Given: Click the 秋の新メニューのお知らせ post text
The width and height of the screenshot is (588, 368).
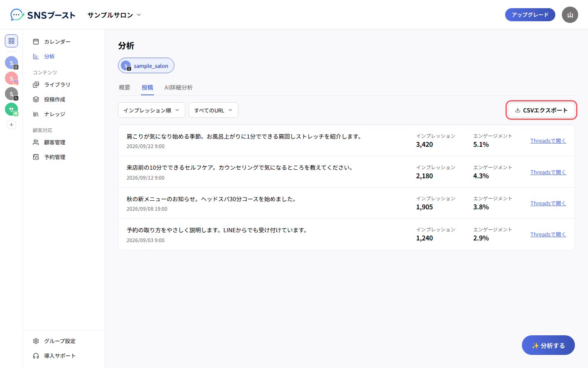Looking at the screenshot, I should click(212, 199).
